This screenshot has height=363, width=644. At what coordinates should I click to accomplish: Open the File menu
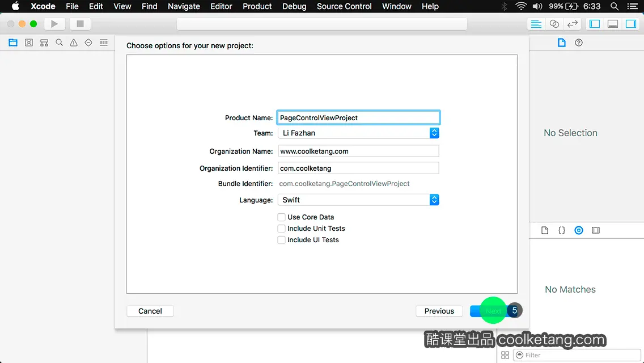point(73,6)
